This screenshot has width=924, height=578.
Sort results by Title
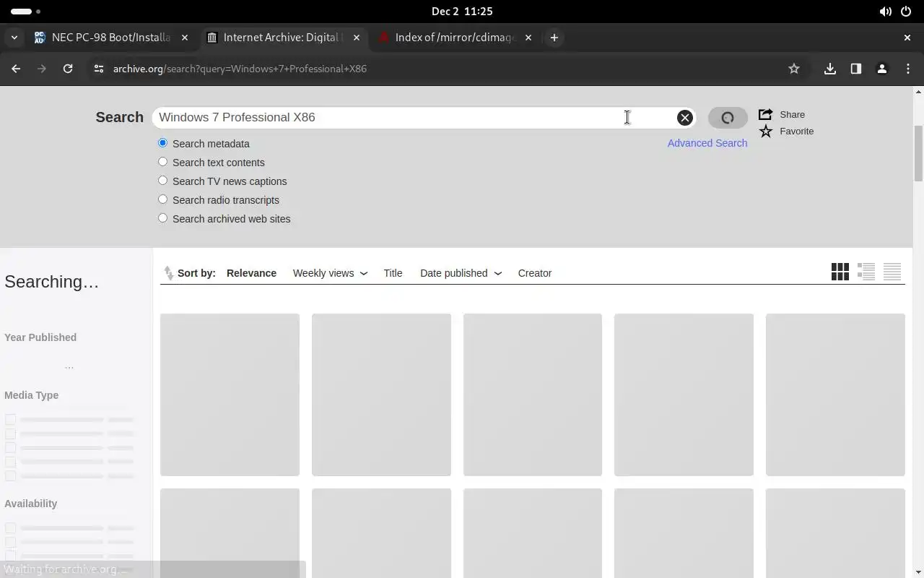(x=393, y=273)
